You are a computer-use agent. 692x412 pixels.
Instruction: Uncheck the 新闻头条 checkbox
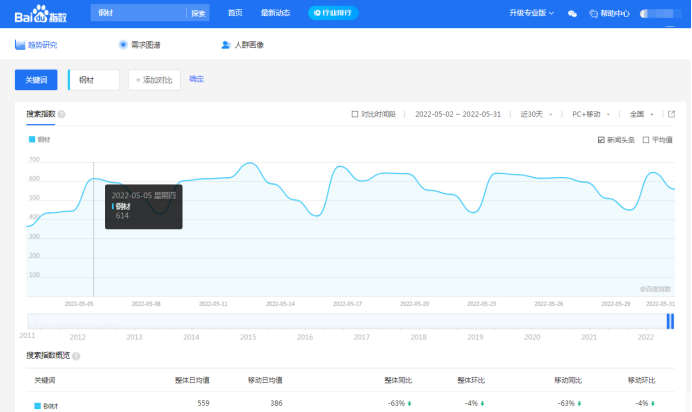click(x=601, y=140)
